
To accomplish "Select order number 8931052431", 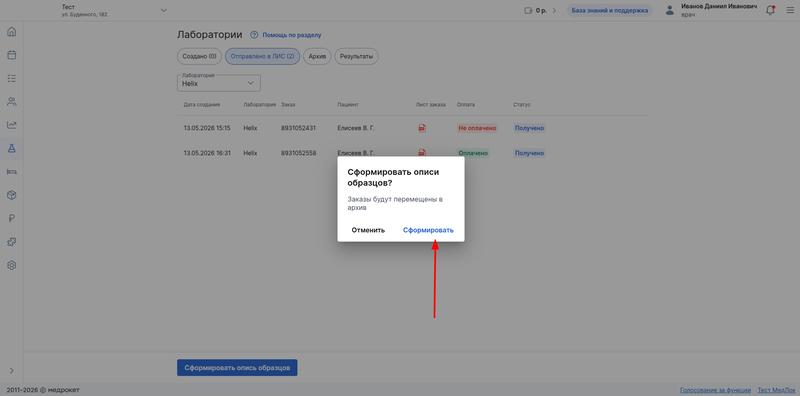I will 298,128.
